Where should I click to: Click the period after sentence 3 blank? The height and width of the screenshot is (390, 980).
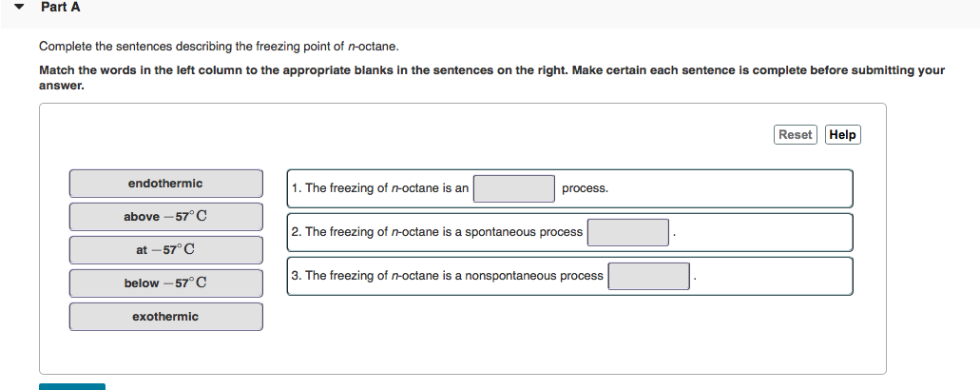point(696,277)
